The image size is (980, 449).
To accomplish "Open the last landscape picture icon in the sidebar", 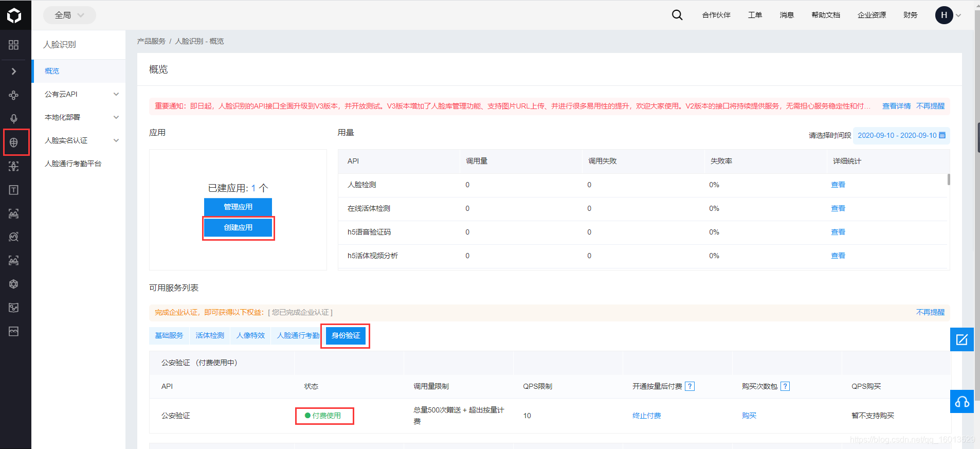I will tap(14, 331).
